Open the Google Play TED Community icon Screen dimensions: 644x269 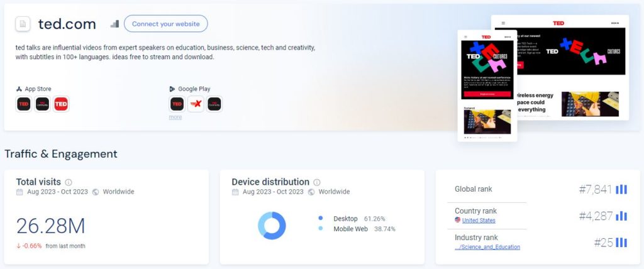tap(214, 104)
